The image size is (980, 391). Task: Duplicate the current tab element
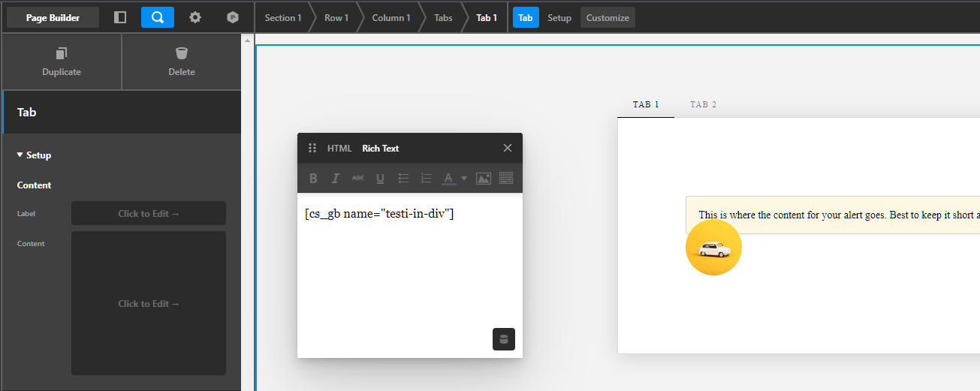pos(62,62)
